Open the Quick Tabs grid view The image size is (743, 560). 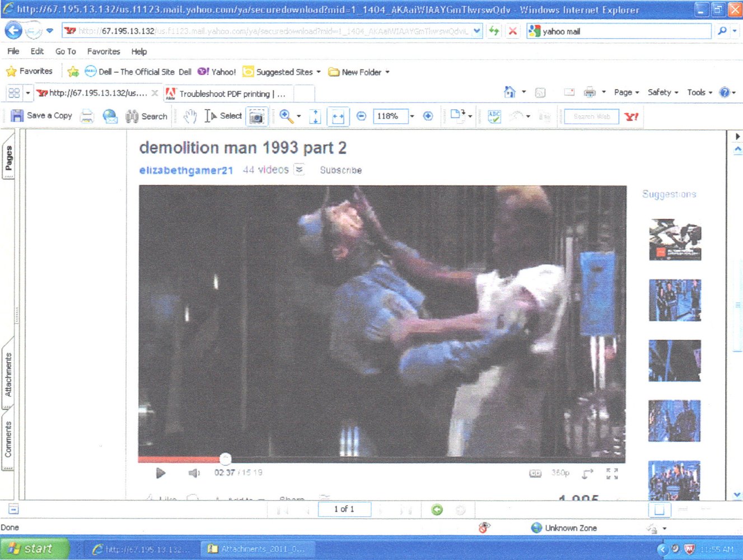pos(14,93)
